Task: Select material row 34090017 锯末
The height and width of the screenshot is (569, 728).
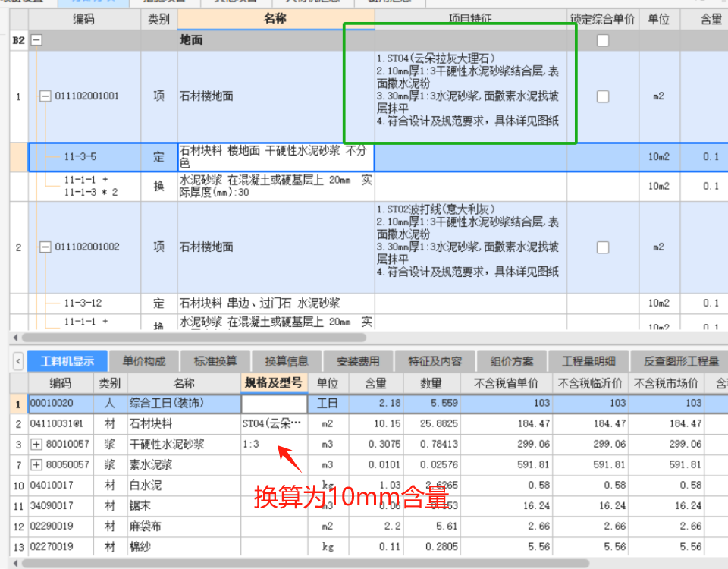Action: pos(369,505)
